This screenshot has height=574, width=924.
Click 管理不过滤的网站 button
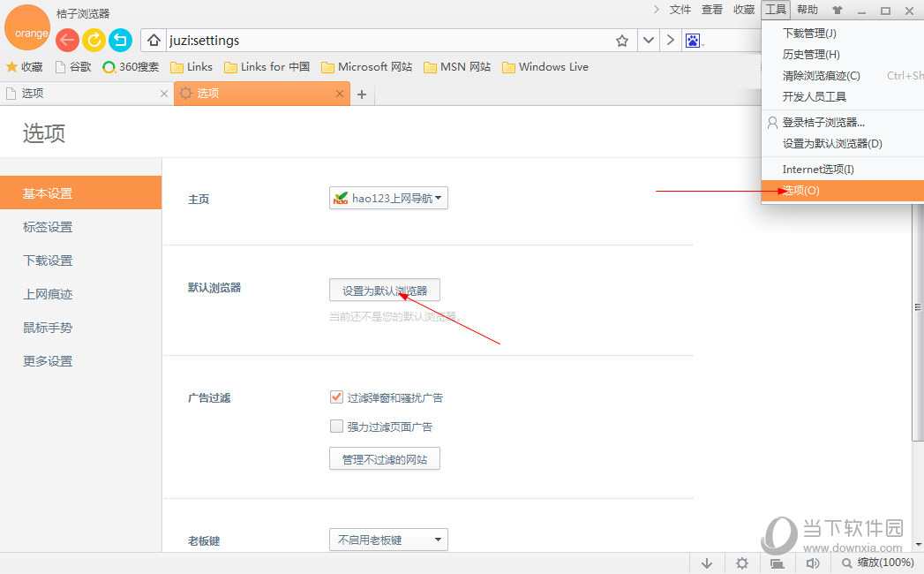(384, 458)
